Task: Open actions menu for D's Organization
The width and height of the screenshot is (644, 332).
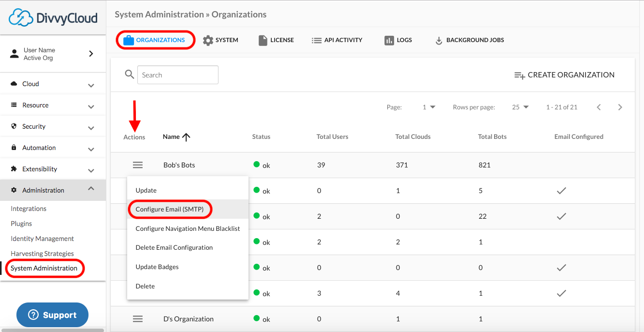Action: click(138, 319)
